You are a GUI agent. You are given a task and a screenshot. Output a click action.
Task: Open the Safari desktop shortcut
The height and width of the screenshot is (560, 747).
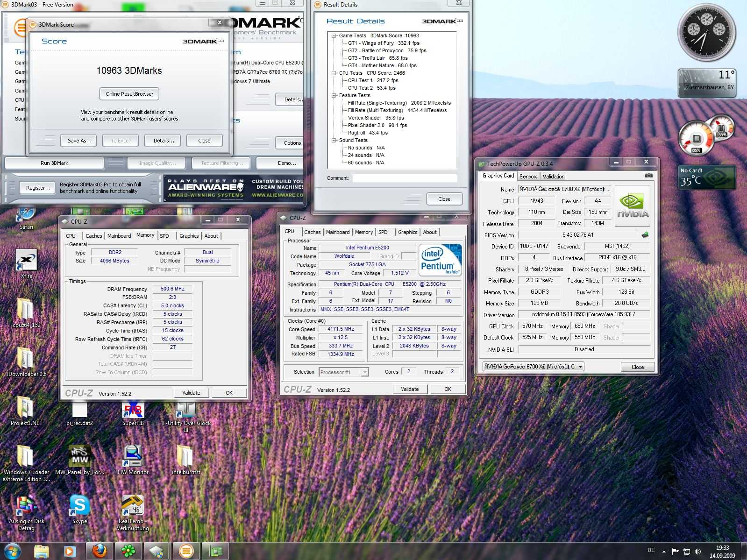click(x=26, y=218)
